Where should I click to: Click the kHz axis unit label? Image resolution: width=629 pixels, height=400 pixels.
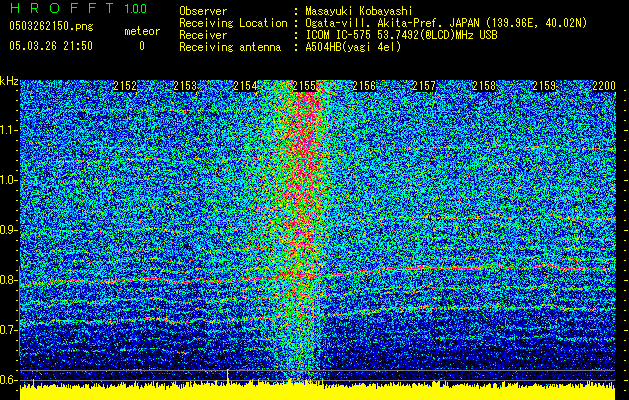click(x=9, y=81)
